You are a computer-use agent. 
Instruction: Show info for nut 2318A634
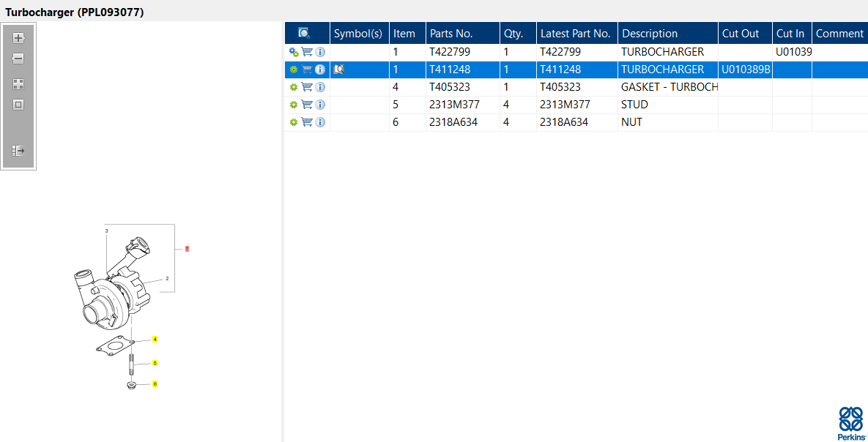[320, 122]
